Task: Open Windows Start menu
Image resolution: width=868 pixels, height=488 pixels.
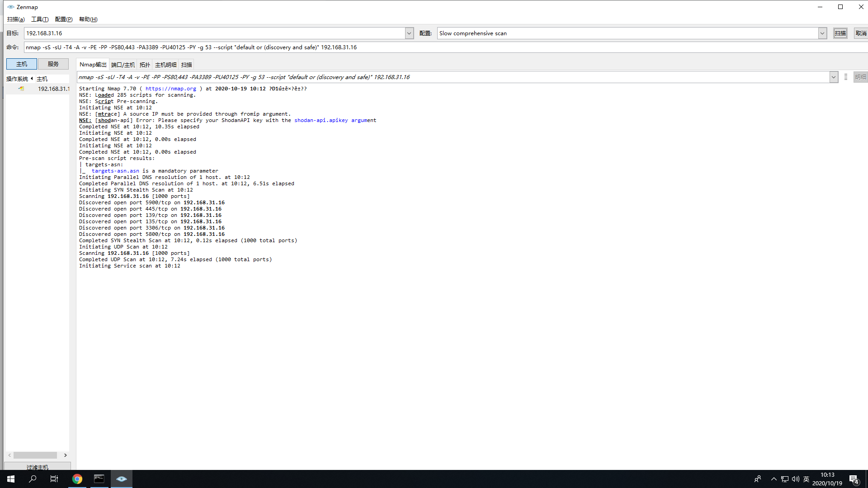Action: tap(11, 479)
